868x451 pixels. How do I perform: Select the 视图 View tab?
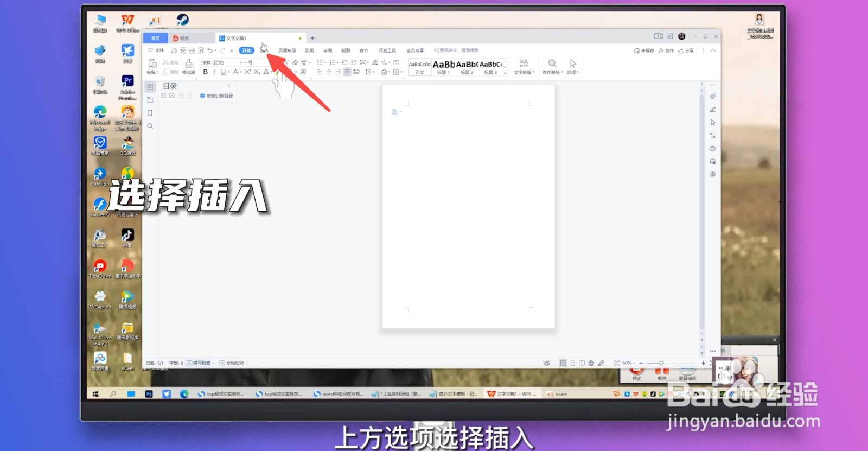pyautogui.click(x=346, y=50)
